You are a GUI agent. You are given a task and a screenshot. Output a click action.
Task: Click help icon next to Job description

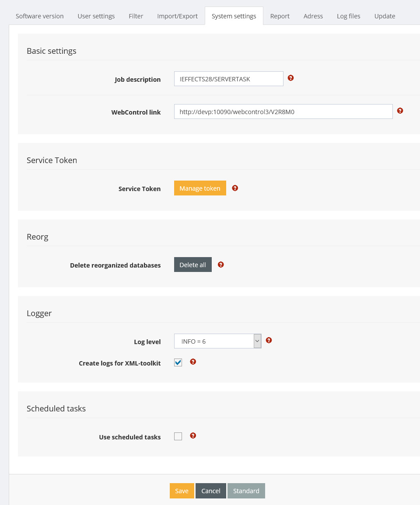(x=290, y=78)
